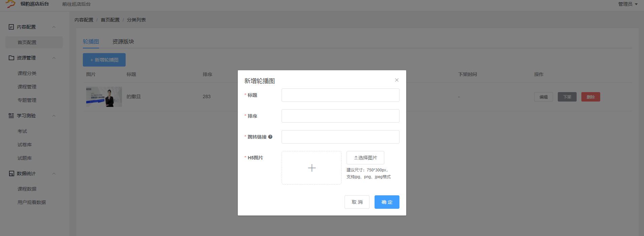The image size is (644, 236).
Task: Click the 银豹 logo in the header
Action: pyautogui.click(x=11, y=4)
